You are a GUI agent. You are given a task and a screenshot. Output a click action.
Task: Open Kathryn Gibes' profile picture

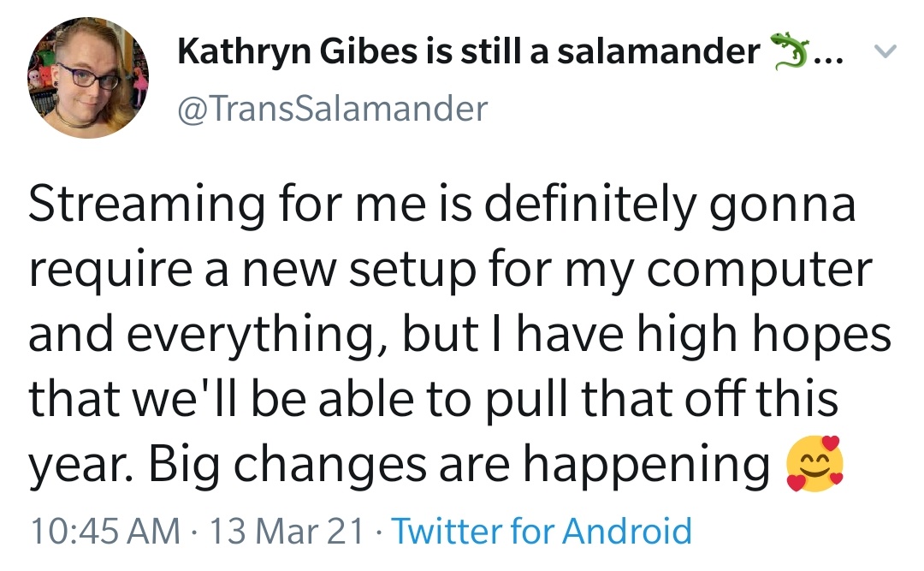[88, 78]
